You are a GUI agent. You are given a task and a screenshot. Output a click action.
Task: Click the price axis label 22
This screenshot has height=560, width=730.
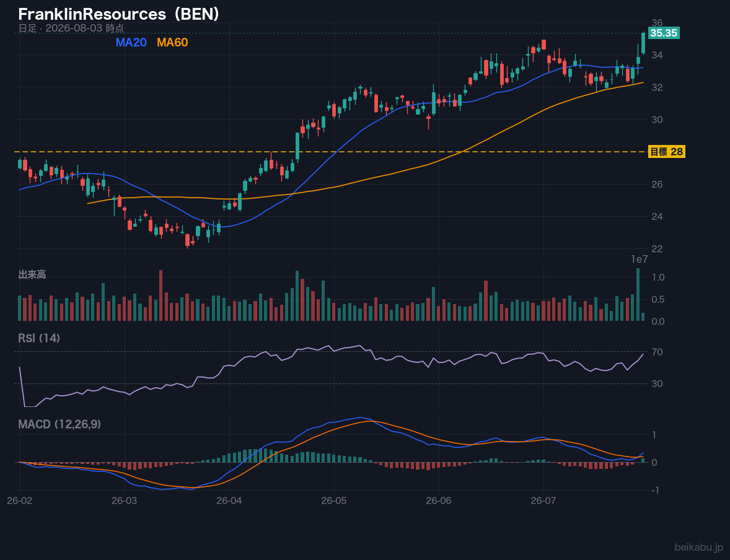click(657, 248)
